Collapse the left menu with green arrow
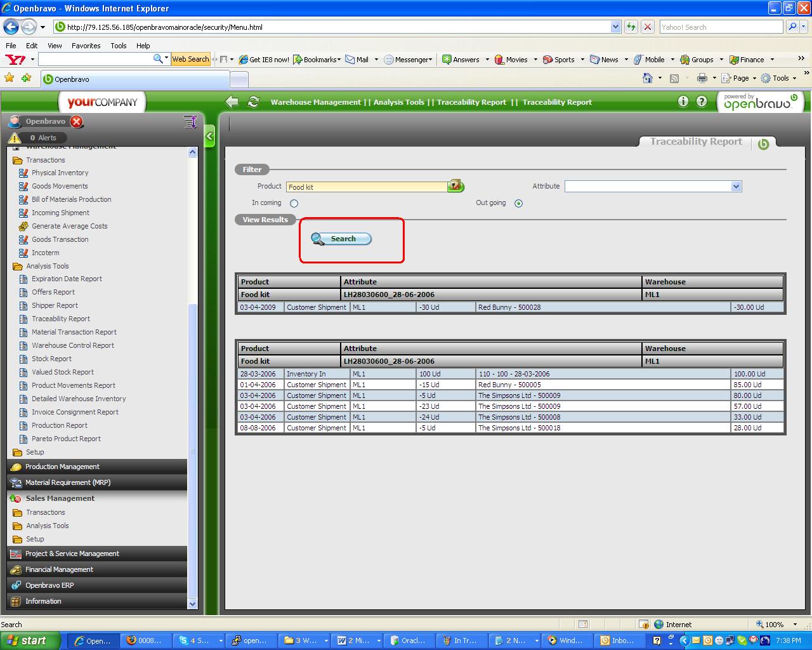The width and height of the screenshot is (812, 650). tap(209, 136)
